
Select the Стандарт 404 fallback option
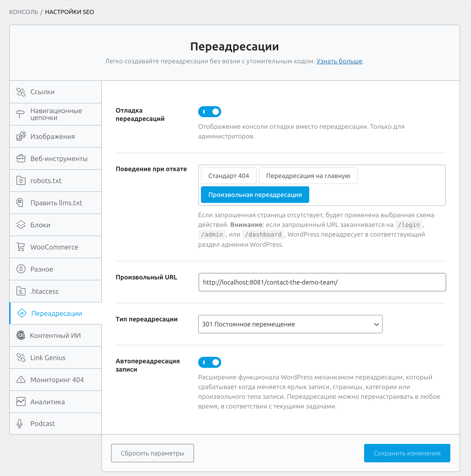point(229,176)
